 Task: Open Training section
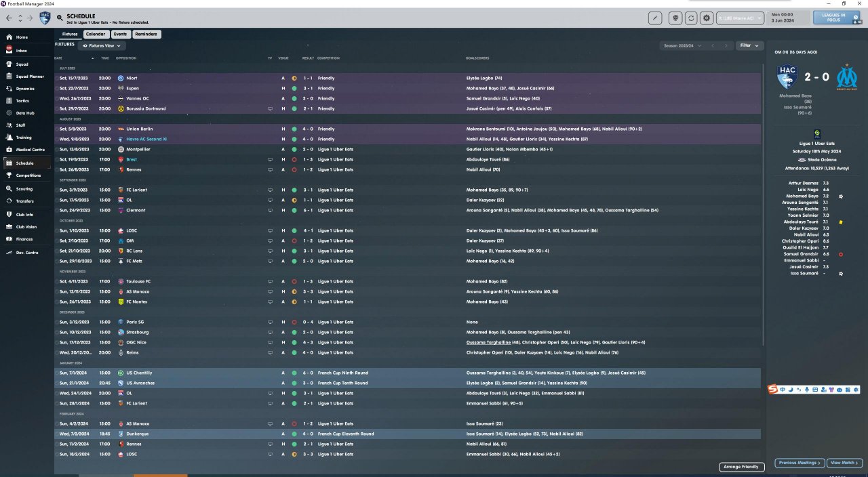pos(27,138)
